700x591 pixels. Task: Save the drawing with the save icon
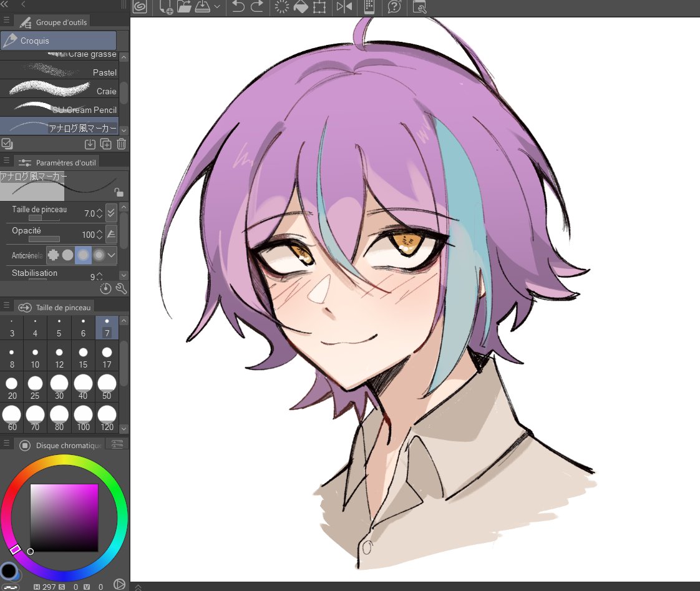[203, 7]
